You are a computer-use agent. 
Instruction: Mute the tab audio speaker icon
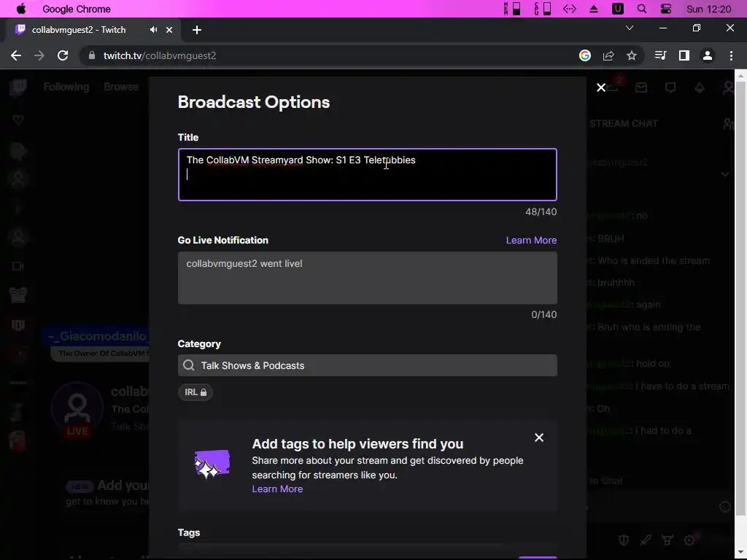tap(153, 30)
